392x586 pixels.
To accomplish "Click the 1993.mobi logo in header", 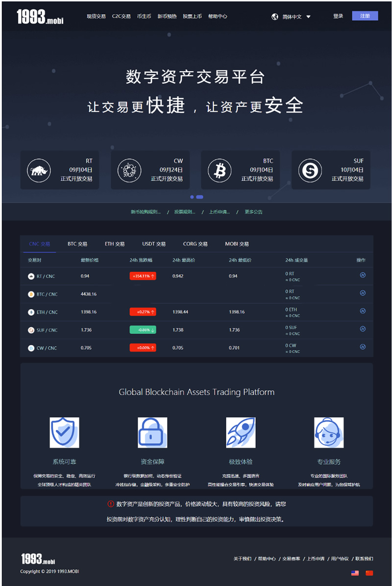I will (40, 17).
